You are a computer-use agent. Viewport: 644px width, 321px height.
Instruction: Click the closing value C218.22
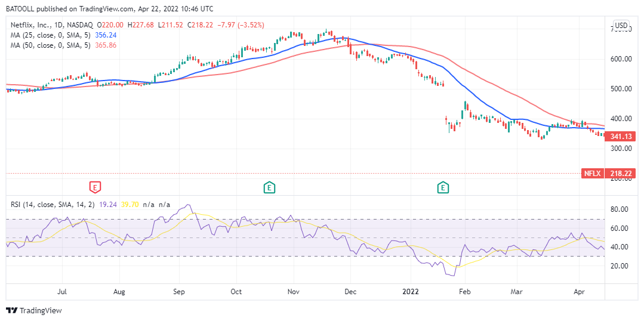(x=201, y=25)
